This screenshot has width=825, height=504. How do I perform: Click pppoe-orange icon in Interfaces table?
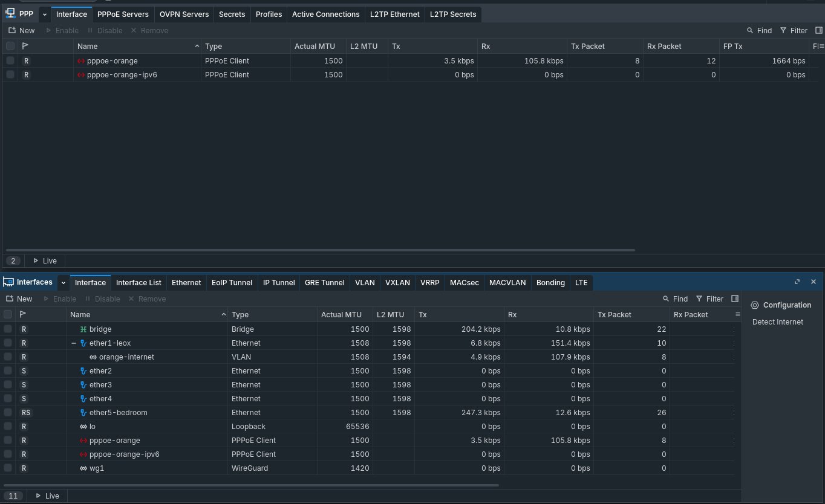pos(83,441)
